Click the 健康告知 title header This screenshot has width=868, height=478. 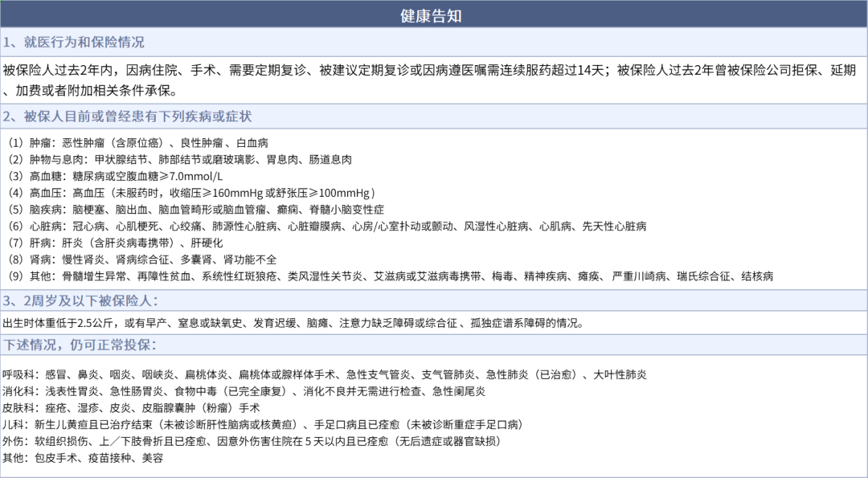pyautogui.click(x=431, y=15)
